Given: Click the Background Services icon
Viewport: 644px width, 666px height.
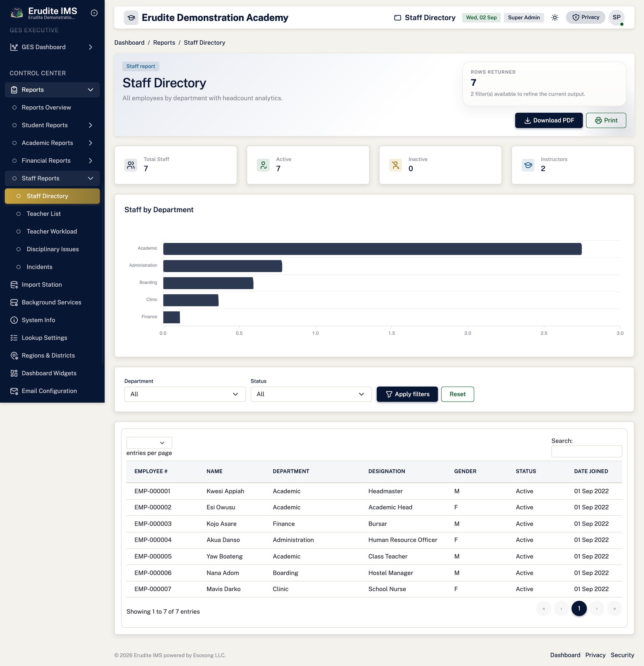Looking at the screenshot, I should pyautogui.click(x=14, y=302).
